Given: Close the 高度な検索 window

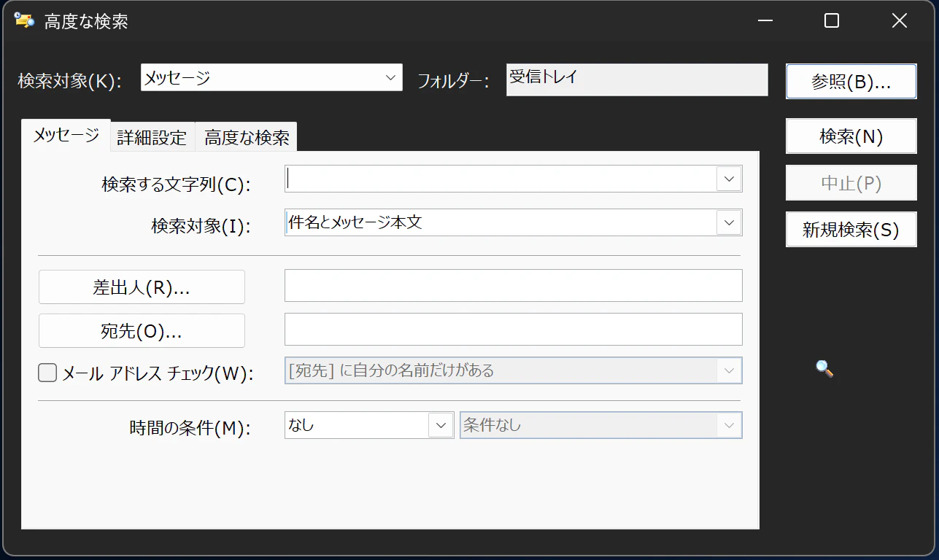Looking at the screenshot, I should click(x=900, y=20).
